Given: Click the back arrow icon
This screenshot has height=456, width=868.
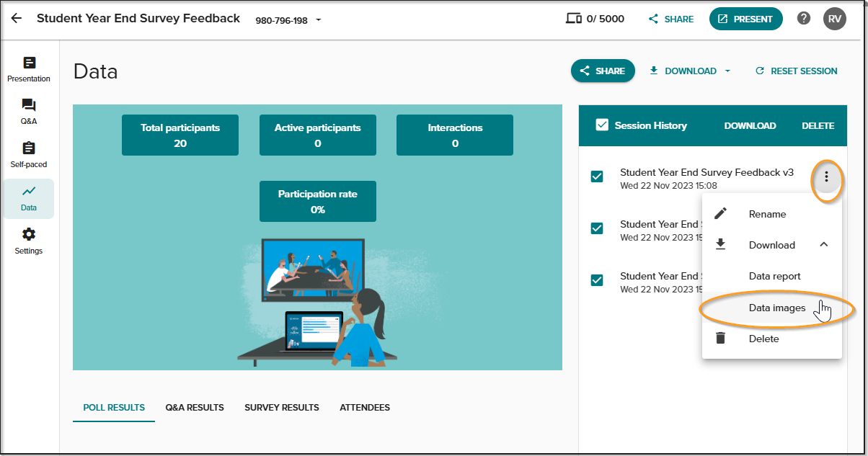Looking at the screenshot, I should tap(16, 19).
